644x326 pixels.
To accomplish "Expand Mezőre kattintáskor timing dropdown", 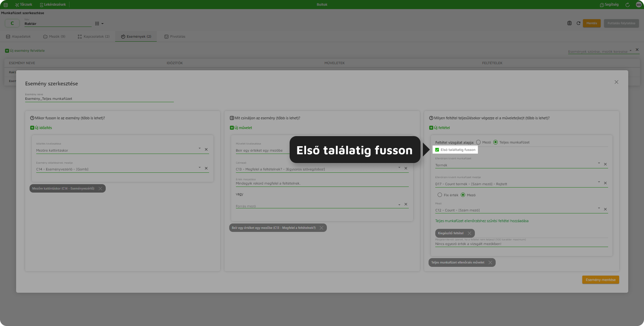I will 199,149.
